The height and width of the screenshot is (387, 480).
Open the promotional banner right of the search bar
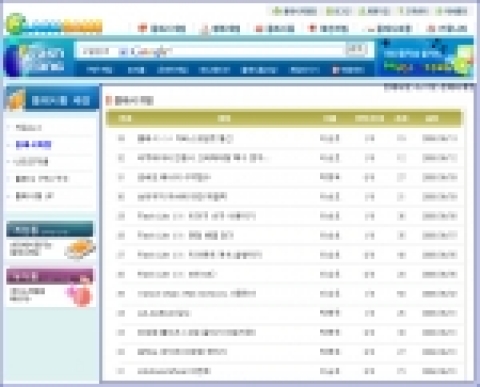(x=424, y=57)
